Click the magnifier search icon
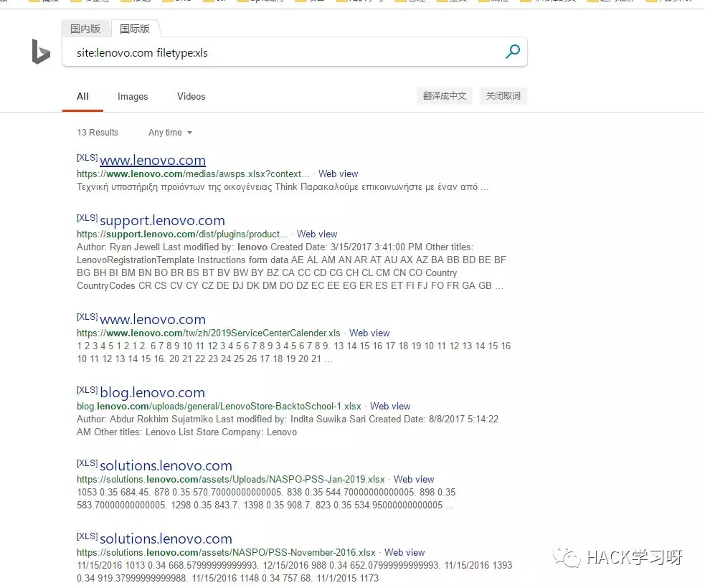Screen dimensions: 705x588 point(513,52)
